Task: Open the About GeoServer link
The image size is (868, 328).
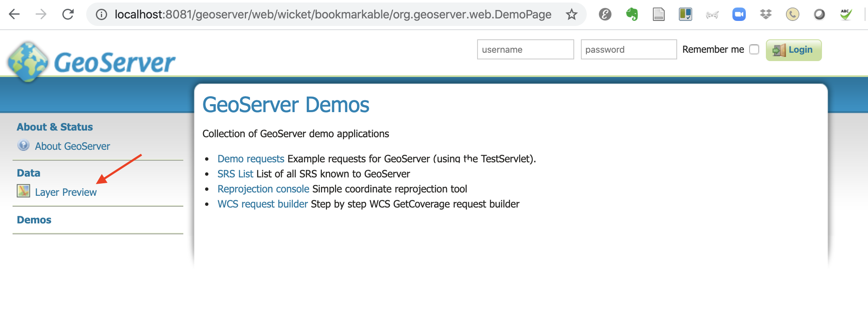Action: click(72, 146)
